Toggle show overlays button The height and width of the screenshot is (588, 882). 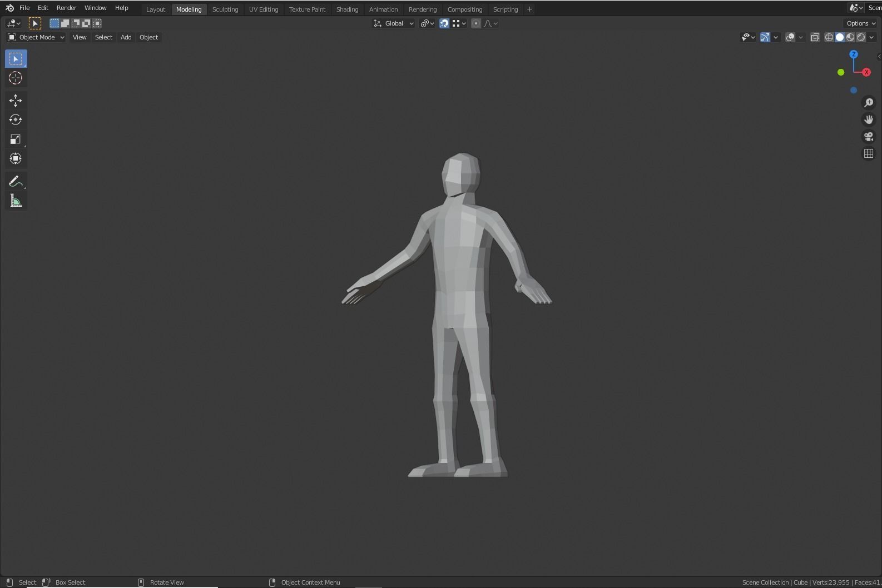(x=790, y=37)
